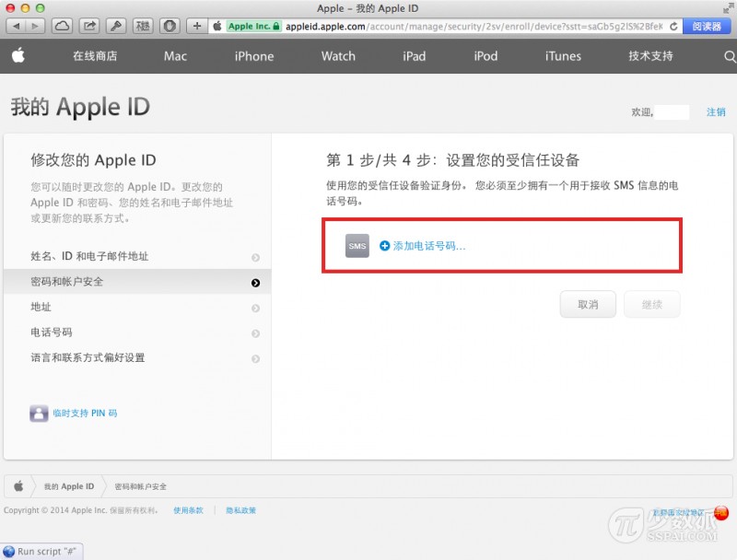This screenshot has height=560, width=737.
Task: Open search magnifier in Apple navigation
Action: point(730,56)
